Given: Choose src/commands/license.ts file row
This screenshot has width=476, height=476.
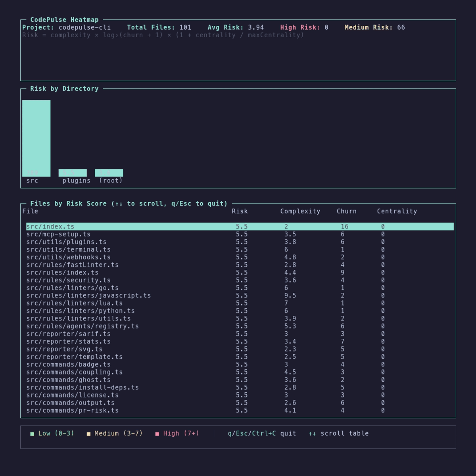Looking at the screenshot, I should (240, 395).
